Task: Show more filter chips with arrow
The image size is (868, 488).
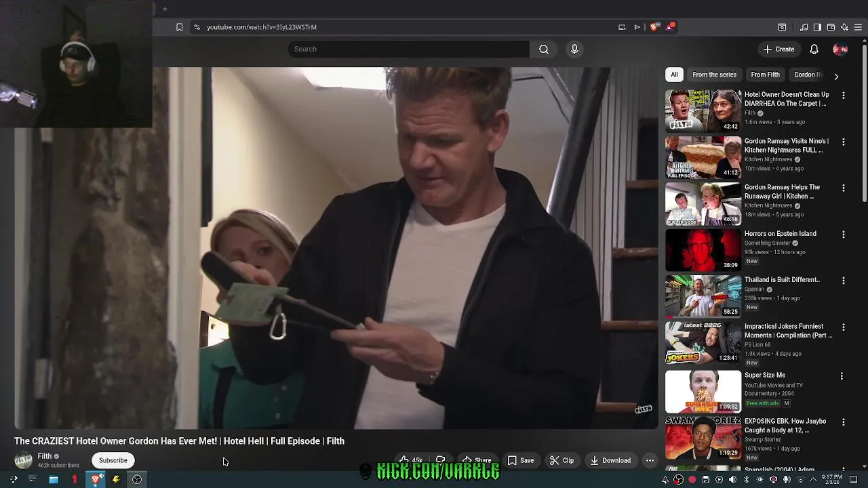Action: click(x=836, y=77)
